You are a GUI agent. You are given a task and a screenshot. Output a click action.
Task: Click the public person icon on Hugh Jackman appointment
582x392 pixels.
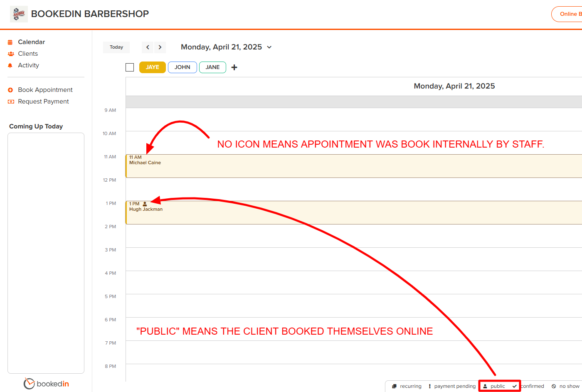click(145, 204)
